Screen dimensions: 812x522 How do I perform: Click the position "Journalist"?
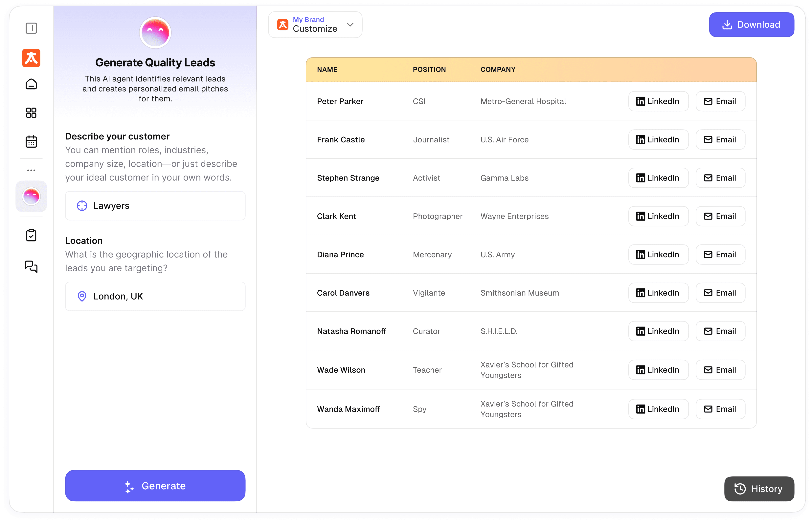coord(431,140)
